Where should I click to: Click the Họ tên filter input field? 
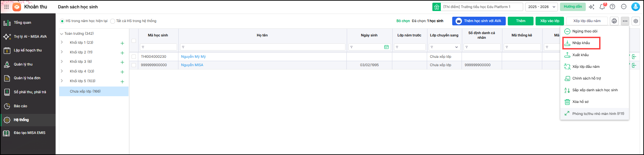pos(263,47)
